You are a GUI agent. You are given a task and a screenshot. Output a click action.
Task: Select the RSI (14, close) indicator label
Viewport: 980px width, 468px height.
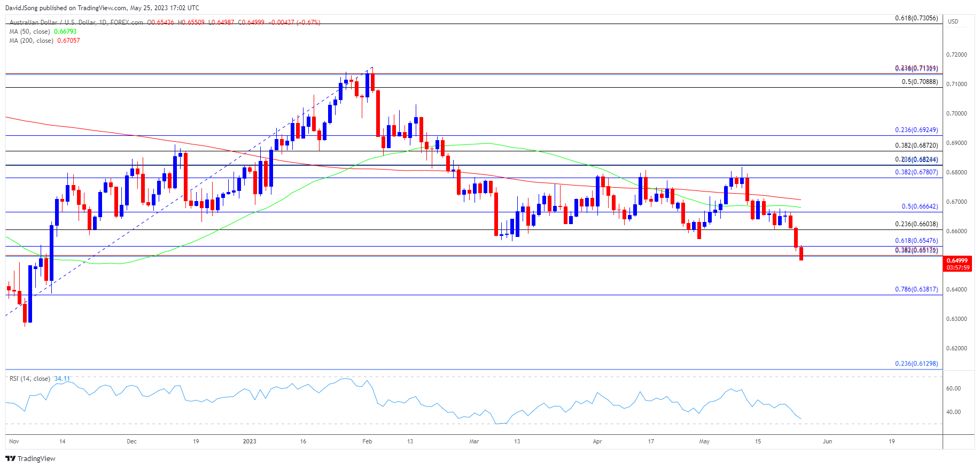[x=30, y=379]
